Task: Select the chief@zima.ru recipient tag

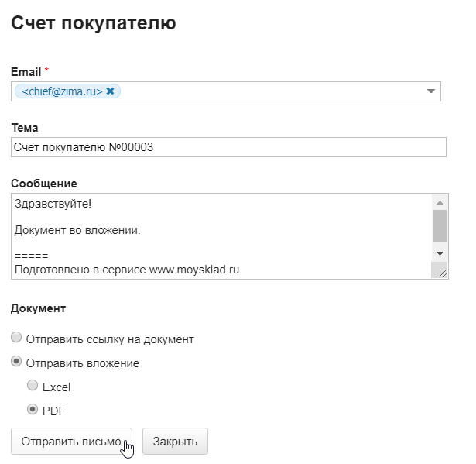Action: pyautogui.click(x=62, y=91)
